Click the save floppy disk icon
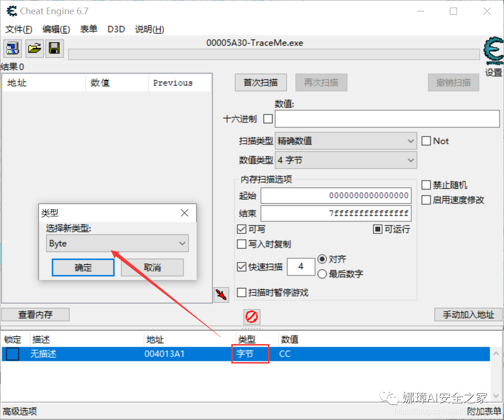This screenshot has width=504, height=420. (x=54, y=48)
